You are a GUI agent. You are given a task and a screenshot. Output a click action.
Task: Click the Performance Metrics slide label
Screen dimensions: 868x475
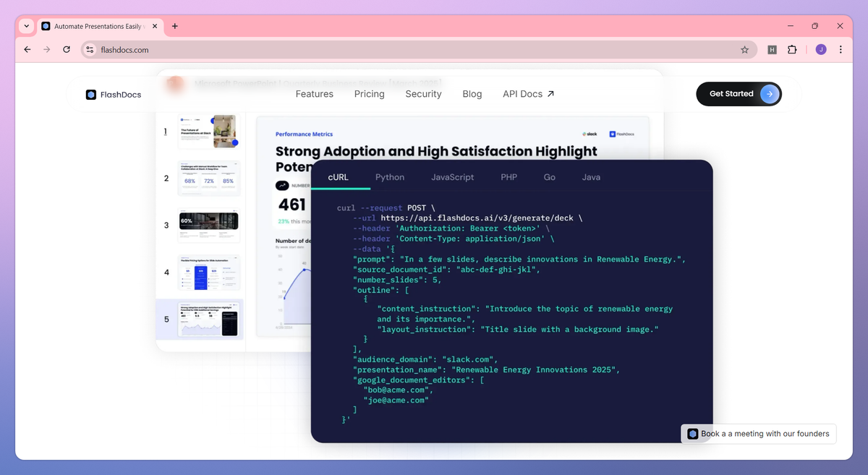[304, 134]
